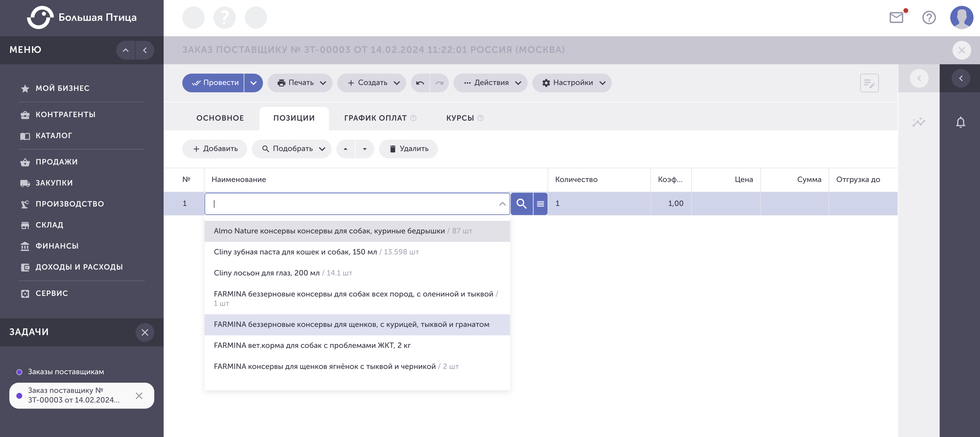This screenshot has height=437, width=980.
Task: Choose Cliny зубная паста для кошек и собак
Action: pos(357,252)
